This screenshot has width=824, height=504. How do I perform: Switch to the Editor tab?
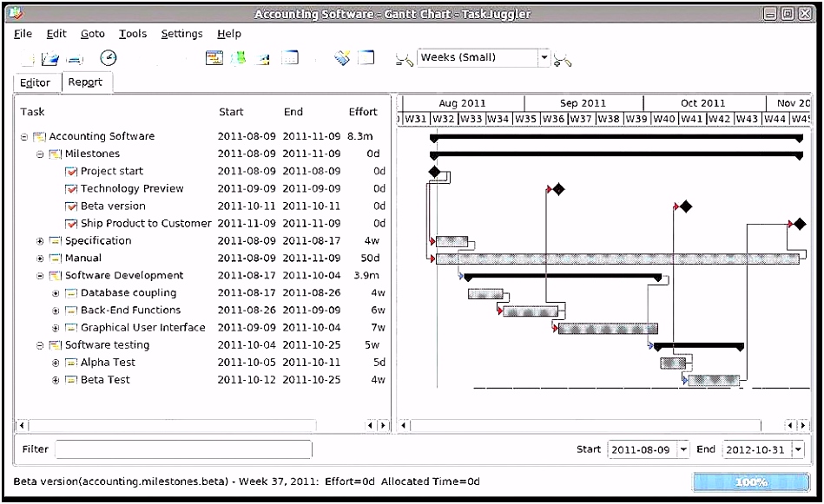pos(35,83)
